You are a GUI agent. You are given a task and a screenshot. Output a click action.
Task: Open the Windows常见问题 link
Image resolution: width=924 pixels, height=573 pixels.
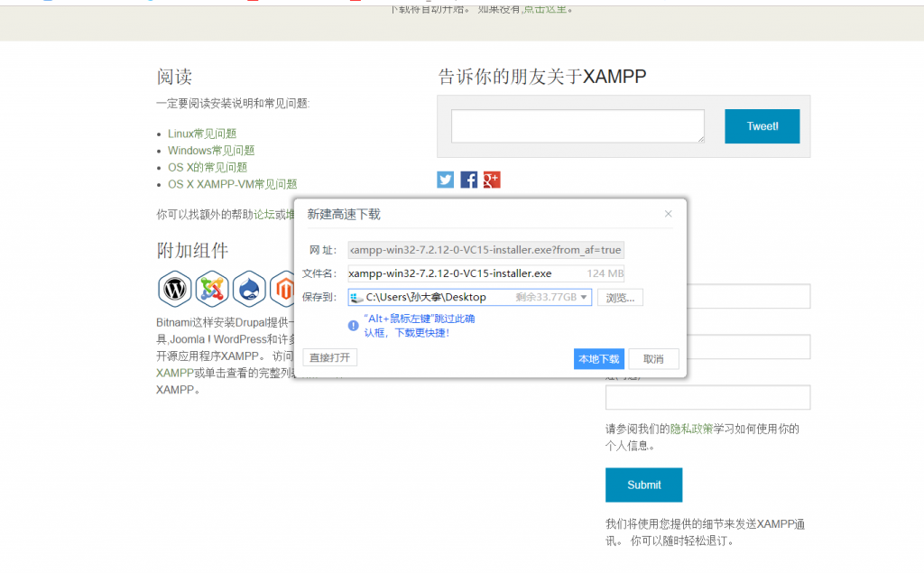[x=211, y=151]
